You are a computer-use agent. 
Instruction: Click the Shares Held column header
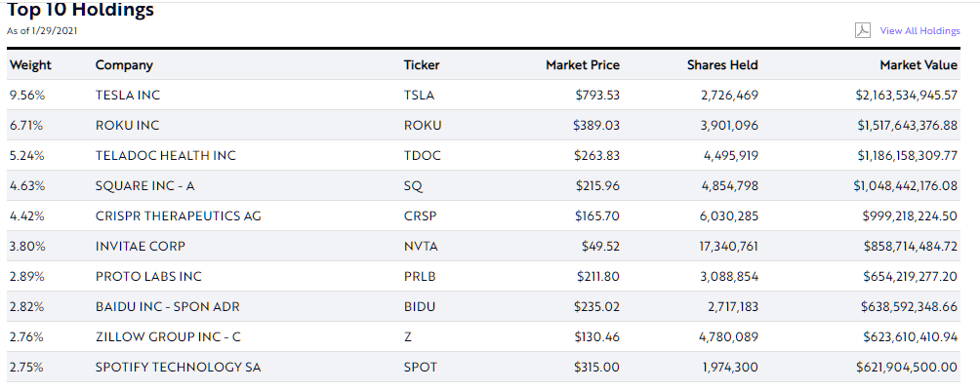click(x=722, y=65)
